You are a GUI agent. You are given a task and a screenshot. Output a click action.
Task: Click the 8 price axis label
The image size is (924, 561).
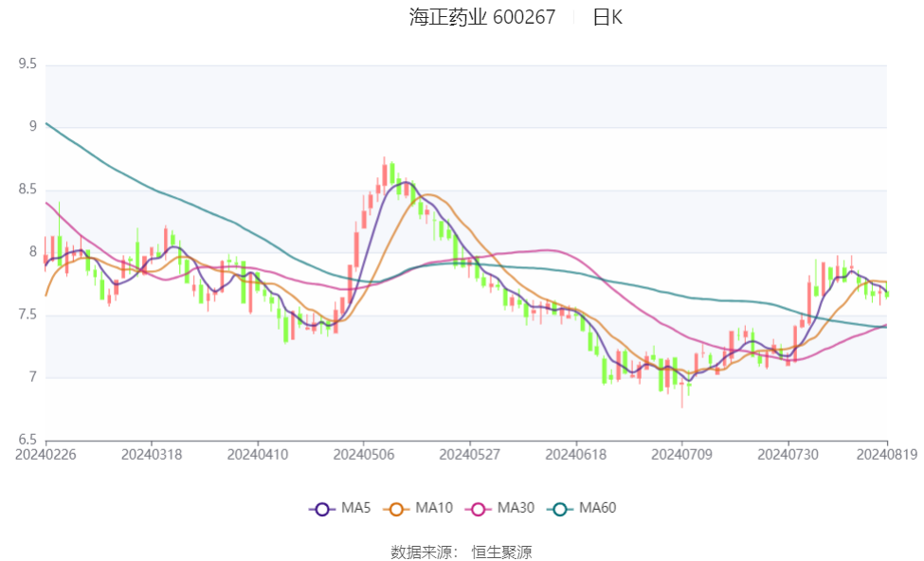pos(33,252)
